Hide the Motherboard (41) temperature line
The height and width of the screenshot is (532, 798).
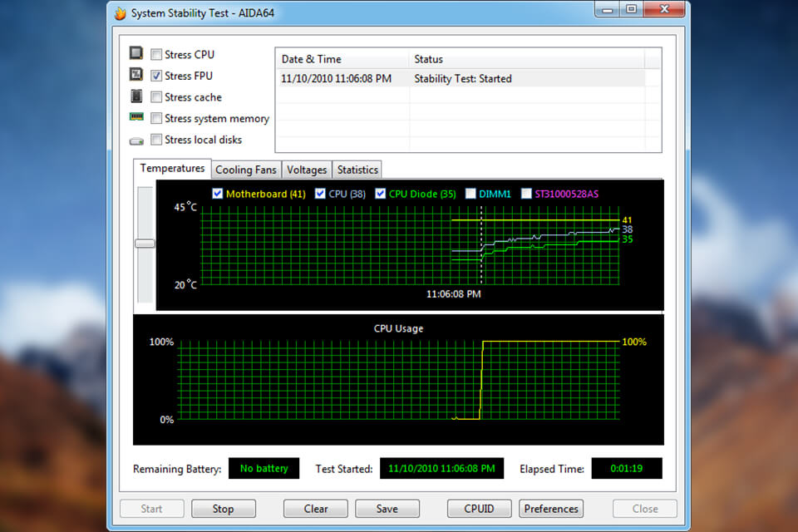[217, 193]
